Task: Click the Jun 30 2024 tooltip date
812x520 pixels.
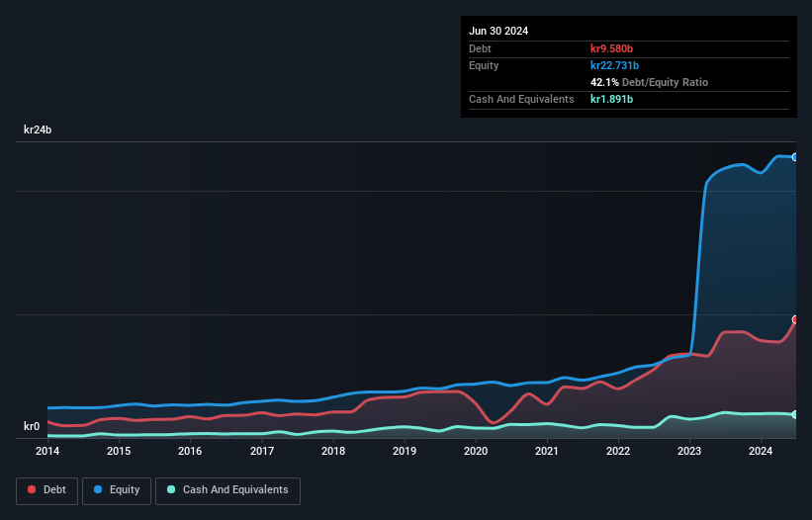Action: coord(498,31)
